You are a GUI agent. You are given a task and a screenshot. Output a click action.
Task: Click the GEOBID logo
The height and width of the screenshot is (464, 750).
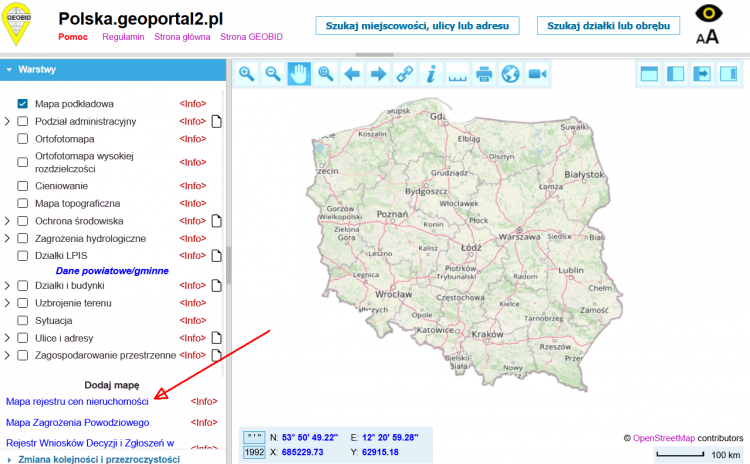[x=17, y=24]
